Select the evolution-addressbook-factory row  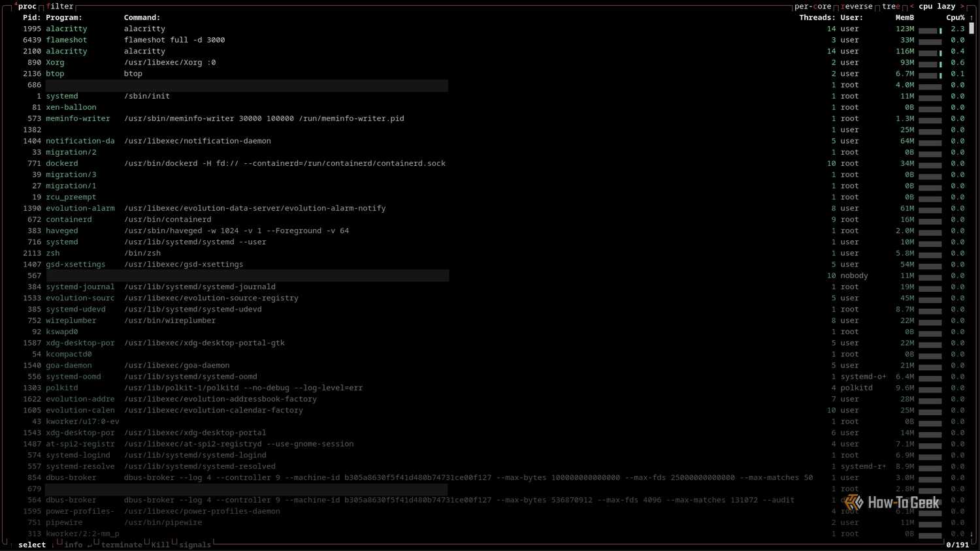tap(493, 399)
